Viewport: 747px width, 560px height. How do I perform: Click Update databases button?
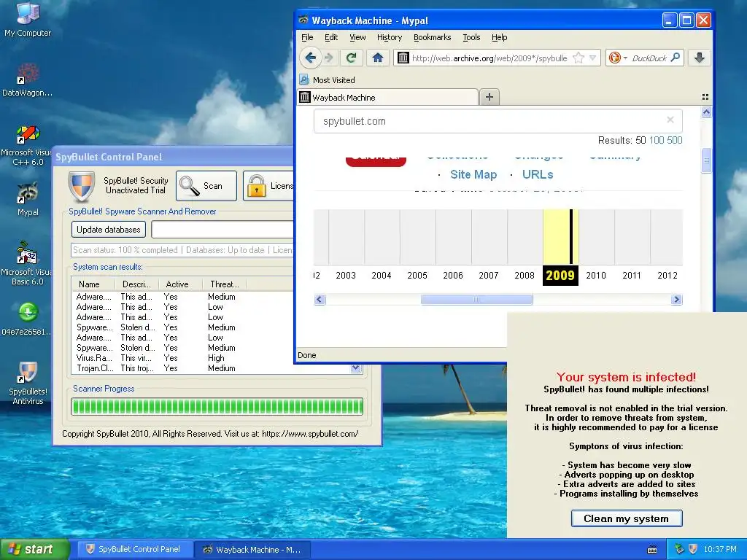[x=109, y=230]
